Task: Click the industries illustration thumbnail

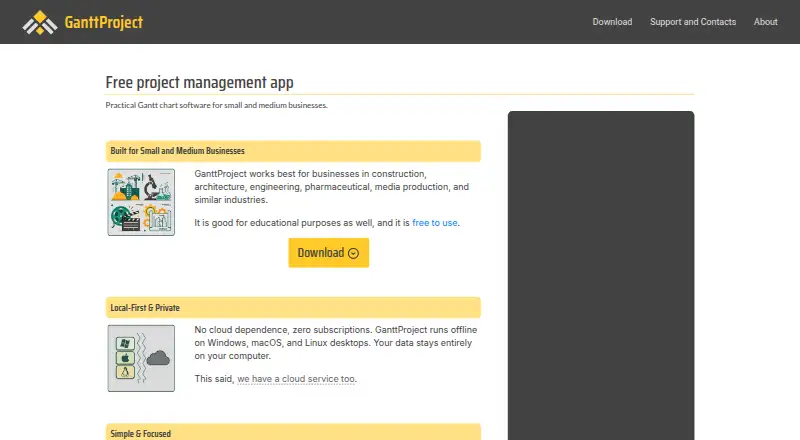Action: [x=141, y=202]
